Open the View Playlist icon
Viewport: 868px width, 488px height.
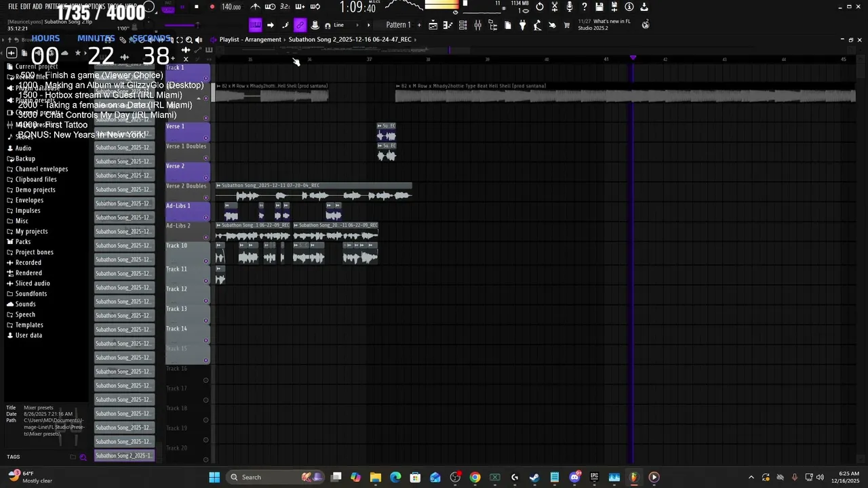(x=433, y=25)
